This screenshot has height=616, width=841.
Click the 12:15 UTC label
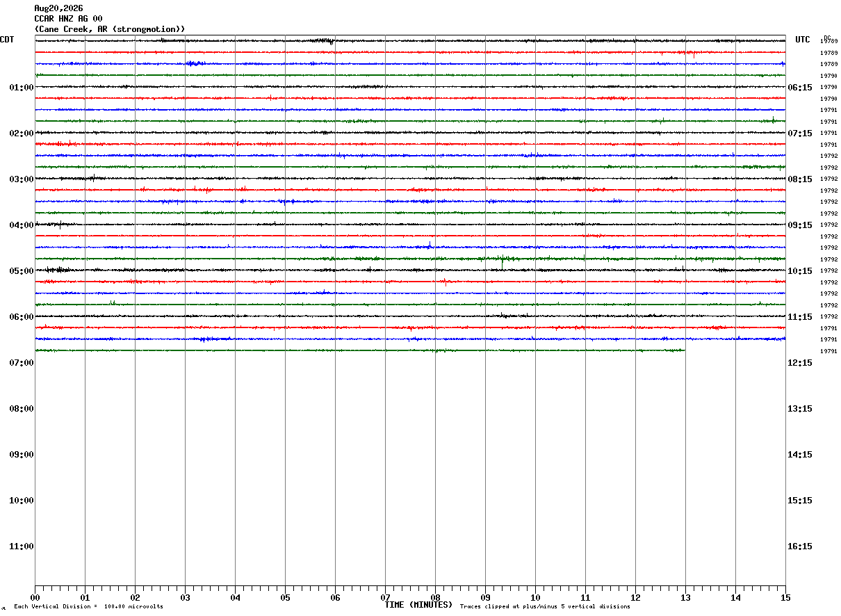coord(800,363)
